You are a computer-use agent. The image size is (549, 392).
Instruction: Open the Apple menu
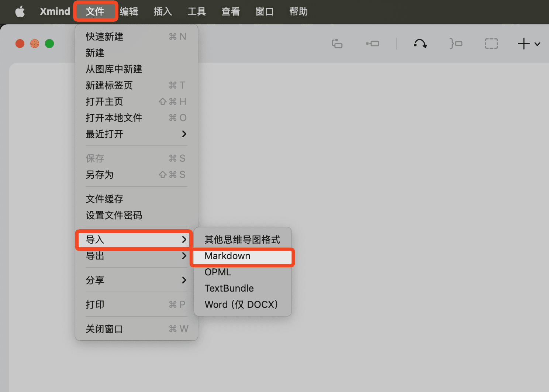point(20,11)
